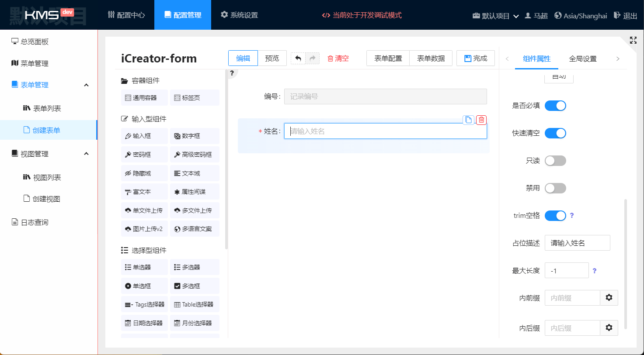Click the 完成 save button
644x355 pixels.
(475, 58)
